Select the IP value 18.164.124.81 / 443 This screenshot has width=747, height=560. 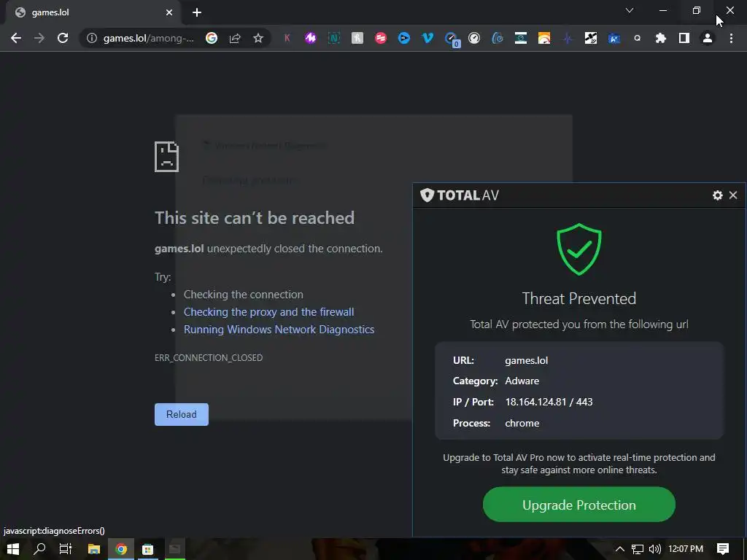click(549, 402)
